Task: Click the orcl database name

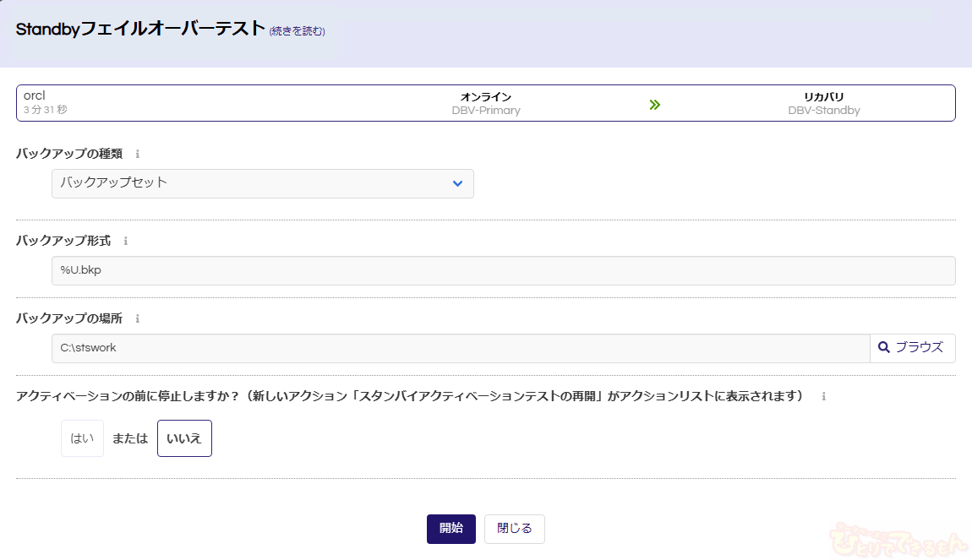Action: tap(35, 95)
